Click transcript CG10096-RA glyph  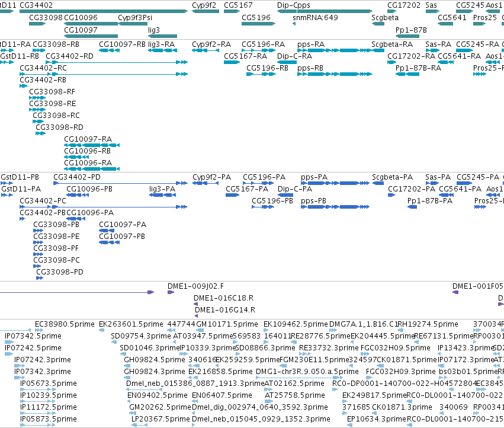click(x=92, y=169)
